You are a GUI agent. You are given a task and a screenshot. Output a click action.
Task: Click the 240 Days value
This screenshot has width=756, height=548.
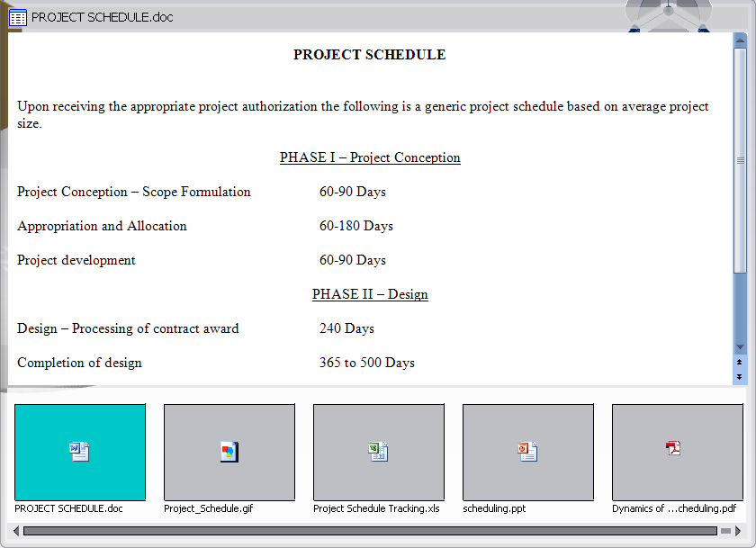[346, 328]
